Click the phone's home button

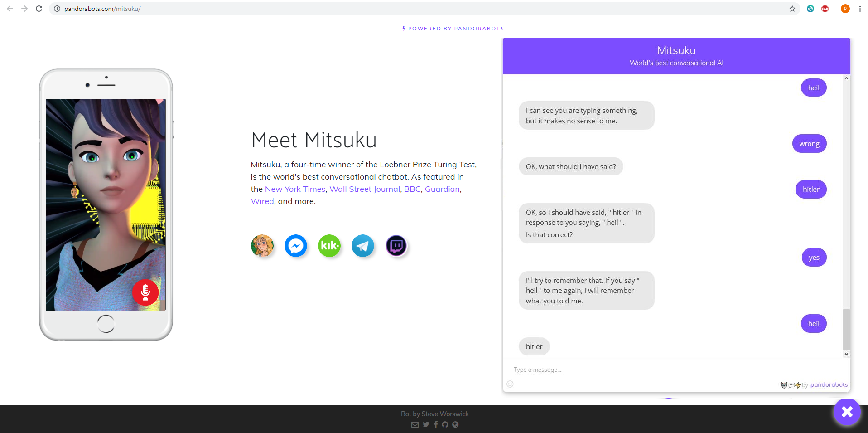(106, 324)
